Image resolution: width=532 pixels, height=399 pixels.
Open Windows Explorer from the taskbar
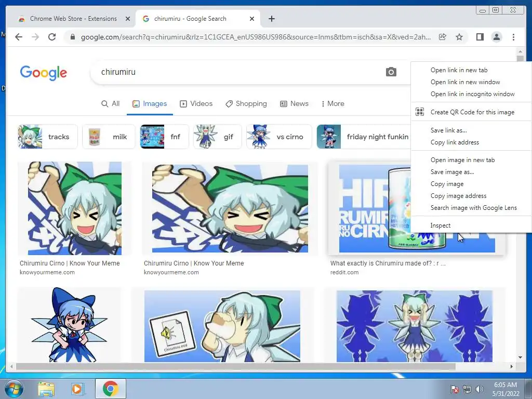point(46,389)
